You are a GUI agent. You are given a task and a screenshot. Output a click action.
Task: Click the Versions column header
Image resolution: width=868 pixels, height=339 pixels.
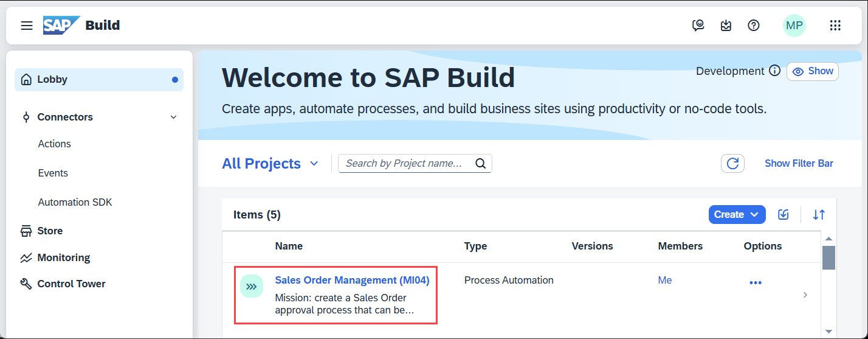[x=593, y=246]
